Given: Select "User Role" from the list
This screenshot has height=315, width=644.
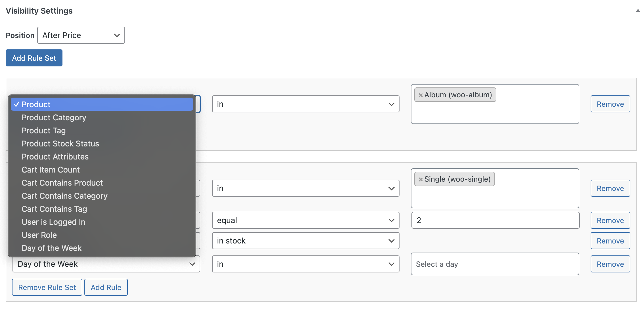Looking at the screenshot, I should click(39, 235).
